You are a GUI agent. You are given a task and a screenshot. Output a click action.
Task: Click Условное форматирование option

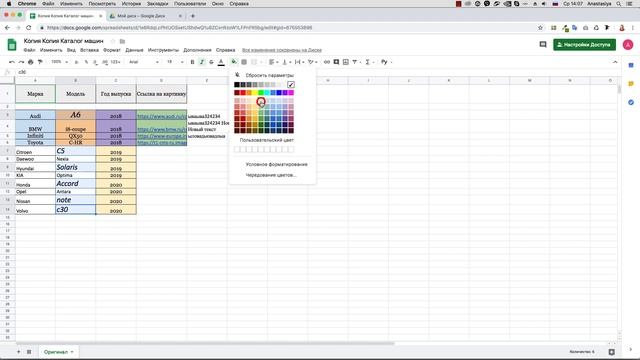[x=276, y=164]
